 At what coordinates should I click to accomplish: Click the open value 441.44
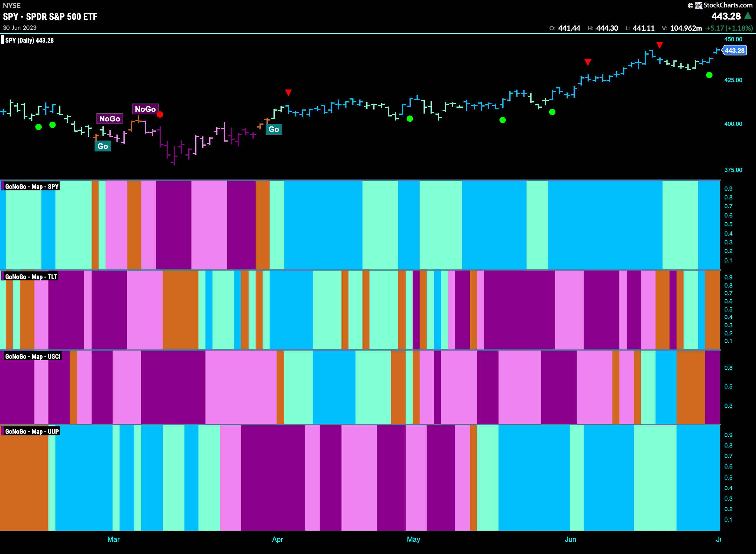point(569,28)
